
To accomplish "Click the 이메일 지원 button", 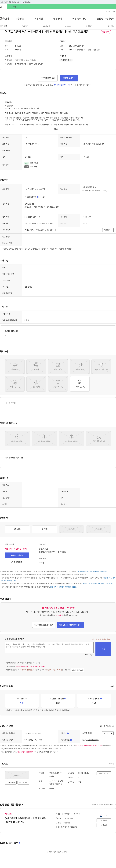I will tap(17, 562).
